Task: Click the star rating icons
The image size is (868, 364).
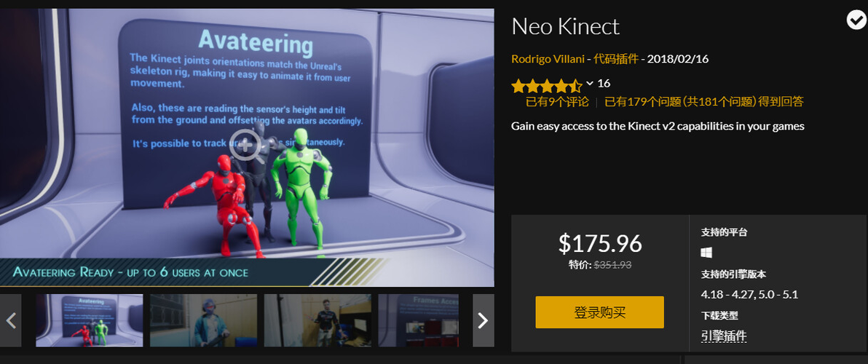Action: coord(547,86)
